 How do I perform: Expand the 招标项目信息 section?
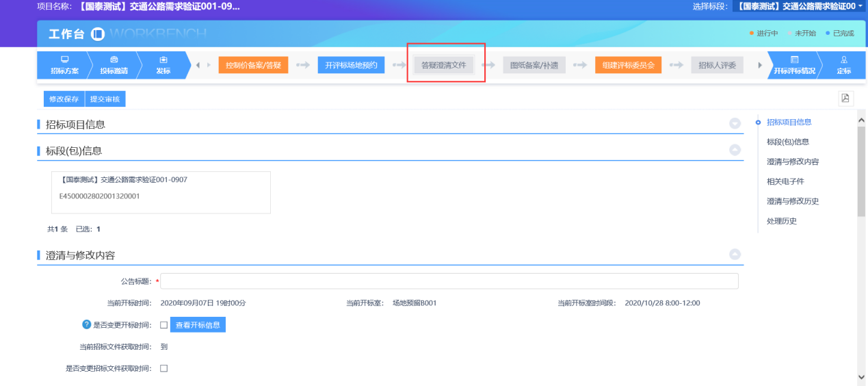point(735,124)
